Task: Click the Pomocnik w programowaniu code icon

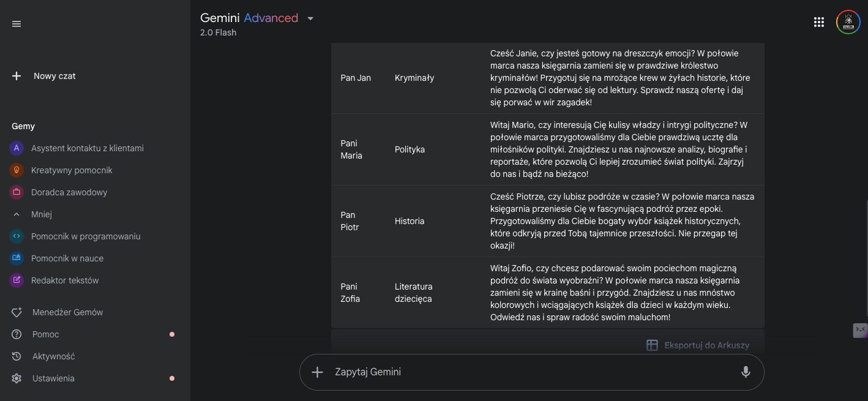Action: (x=17, y=236)
